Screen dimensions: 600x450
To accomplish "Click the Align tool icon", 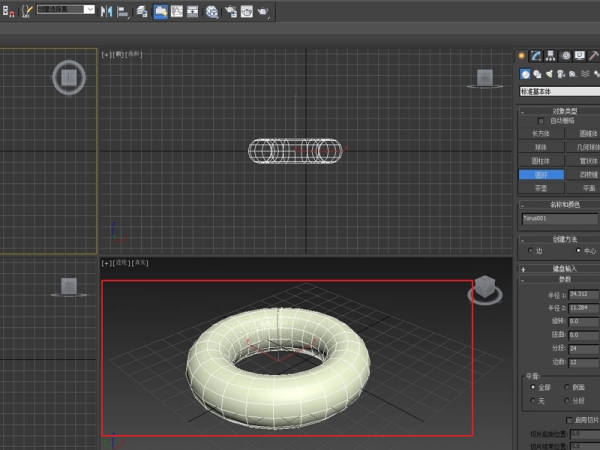I will [123, 11].
